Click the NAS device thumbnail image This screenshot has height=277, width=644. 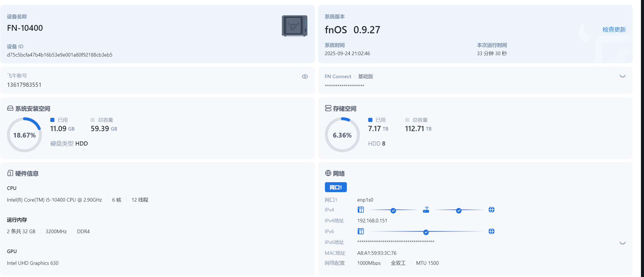tap(294, 26)
